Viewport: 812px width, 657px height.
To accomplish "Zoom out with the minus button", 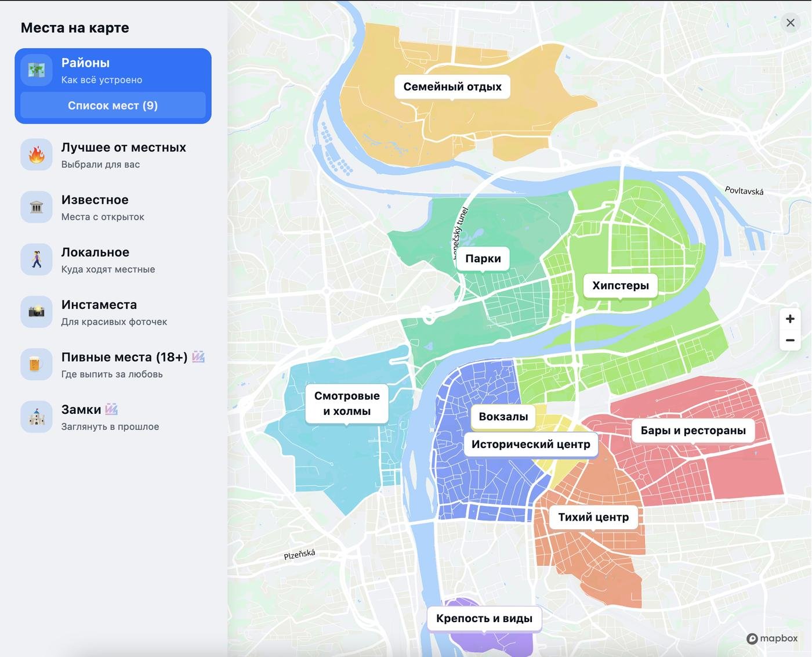I will [790, 341].
